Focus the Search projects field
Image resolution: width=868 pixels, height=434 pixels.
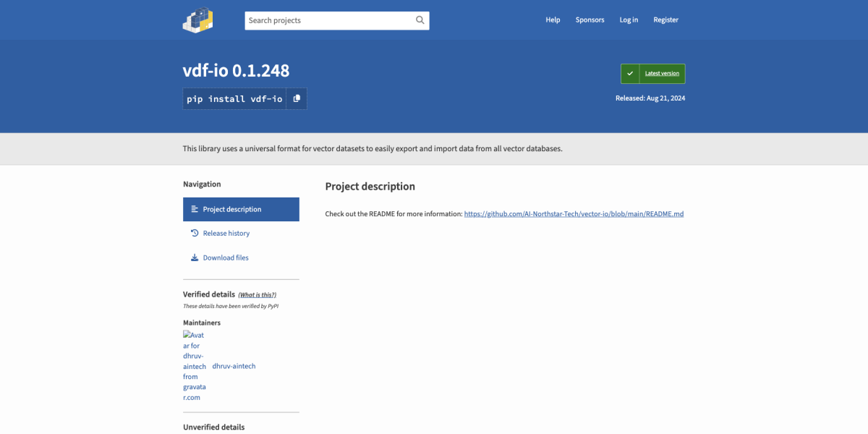click(329, 20)
